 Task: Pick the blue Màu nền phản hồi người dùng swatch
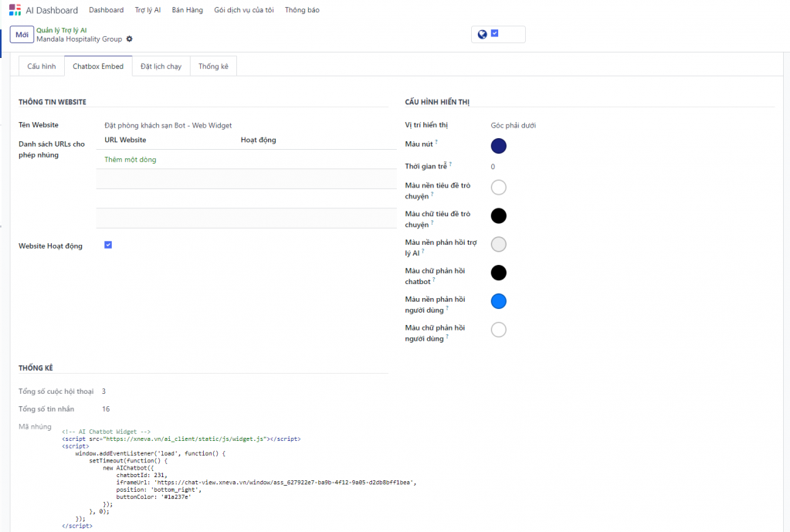pos(499,301)
